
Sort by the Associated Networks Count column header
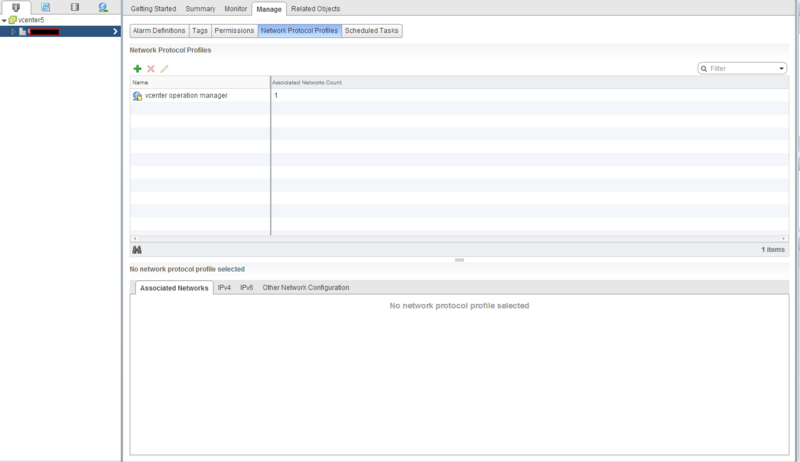pyautogui.click(x=307, y=82)
